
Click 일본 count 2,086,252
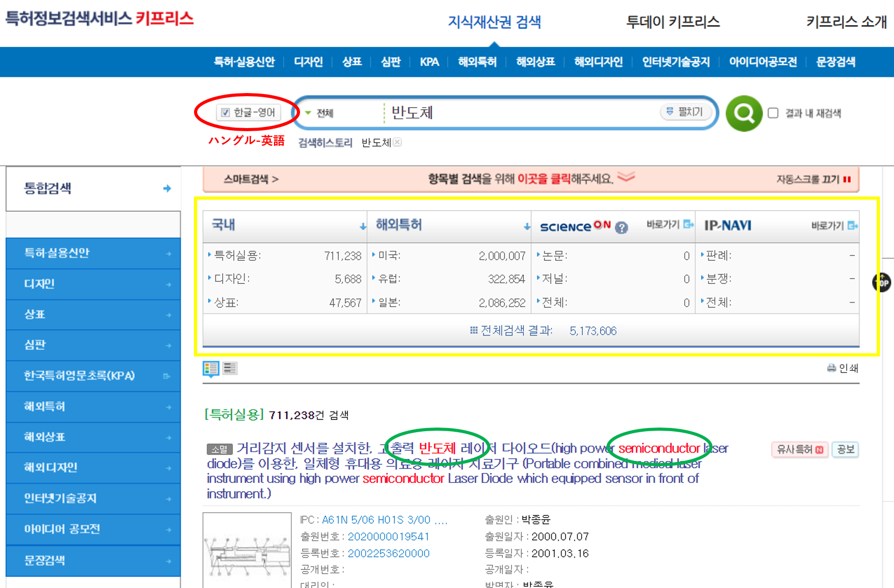[x=502, y=303]
